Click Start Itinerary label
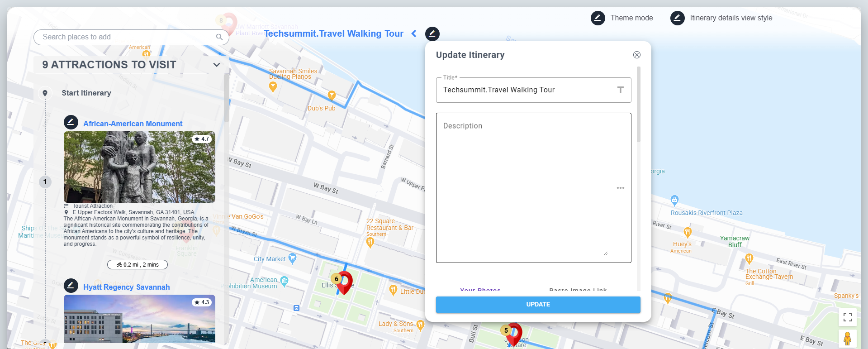 click(86, 93)
